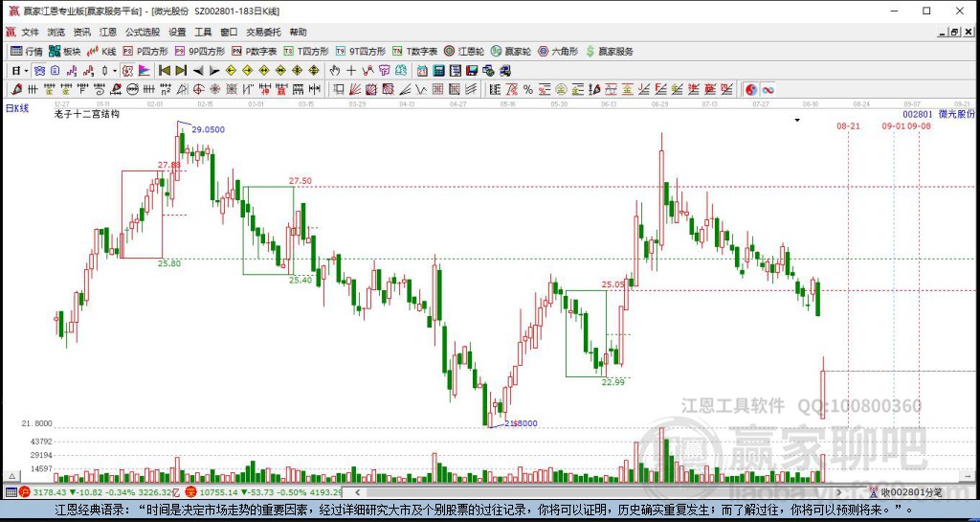Open the 9T四方形 tool

click(361, 52)
